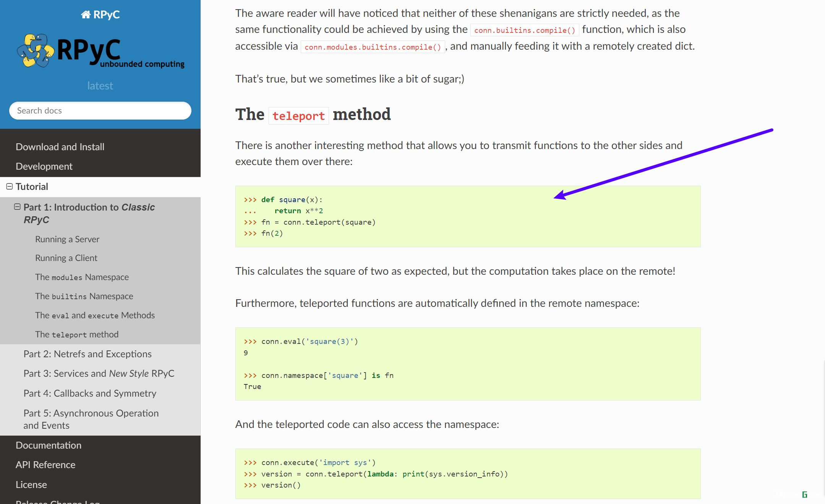The height and width of the screenshot is (504, 825).
Task: Open Part 1: Introduction to Classic RPyC
Action: [89, 213]
